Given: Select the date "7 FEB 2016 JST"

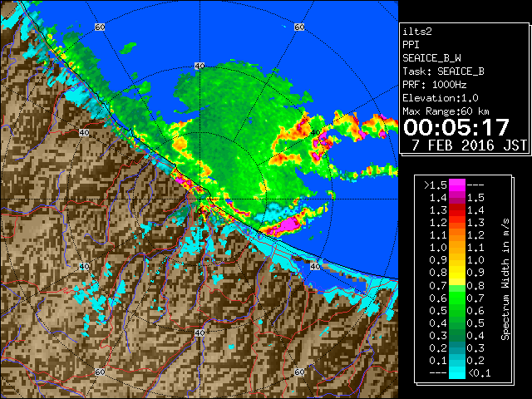Looking at the screenshot, I should 469,145.
